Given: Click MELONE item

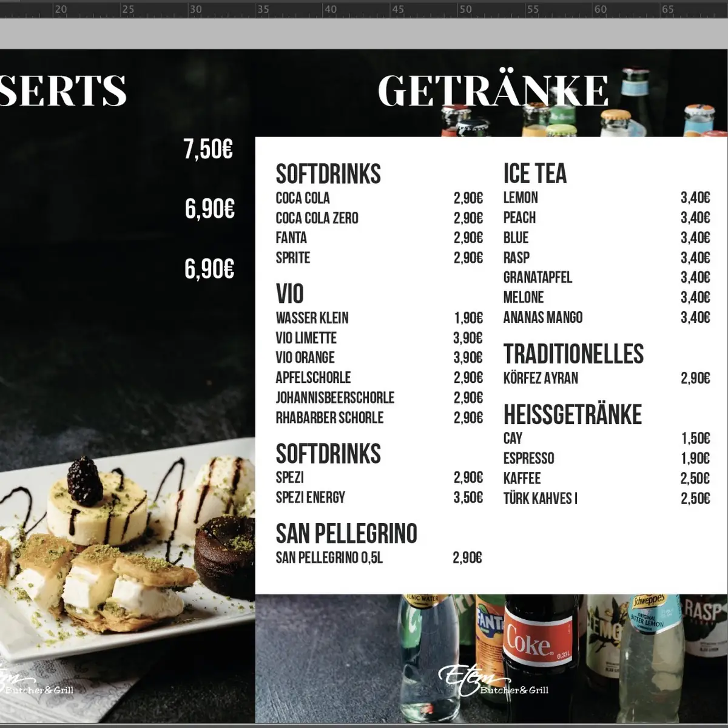Looking at the screenshot, I should pos(524,297).
